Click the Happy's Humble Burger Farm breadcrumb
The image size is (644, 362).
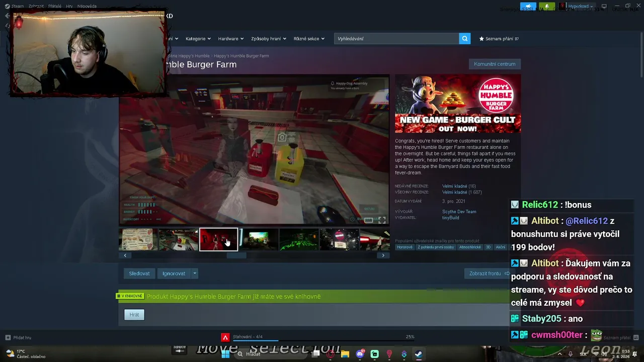point(241,56)
